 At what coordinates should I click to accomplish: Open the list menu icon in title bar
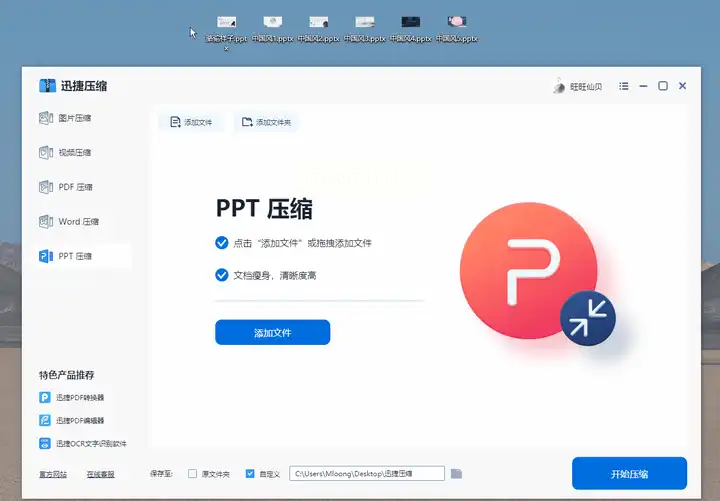click(x=624, y=86)
